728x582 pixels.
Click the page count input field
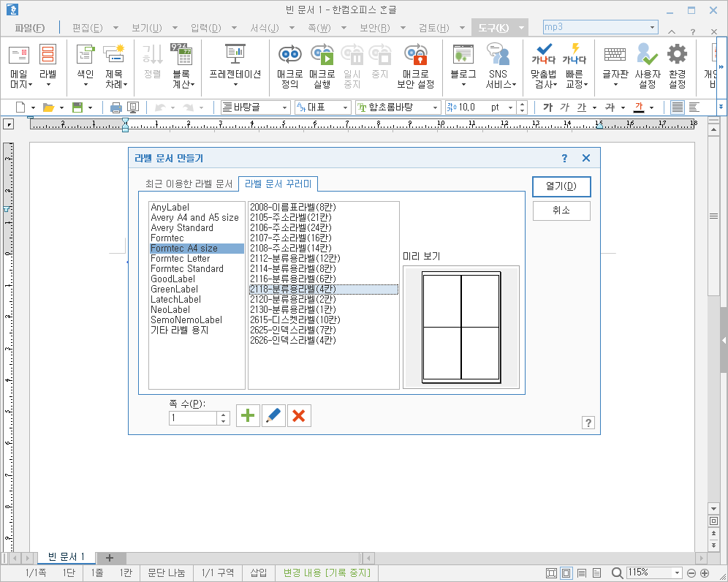click(193, 417)
